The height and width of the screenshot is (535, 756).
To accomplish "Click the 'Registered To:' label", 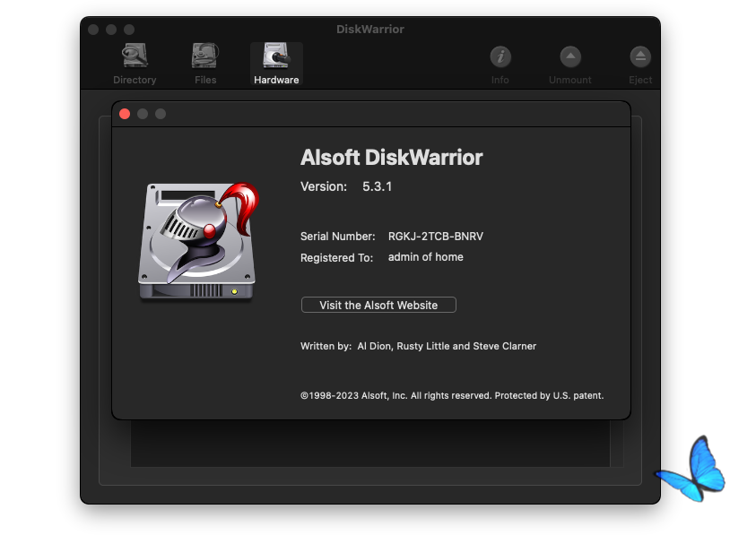I will coord(336,258).
